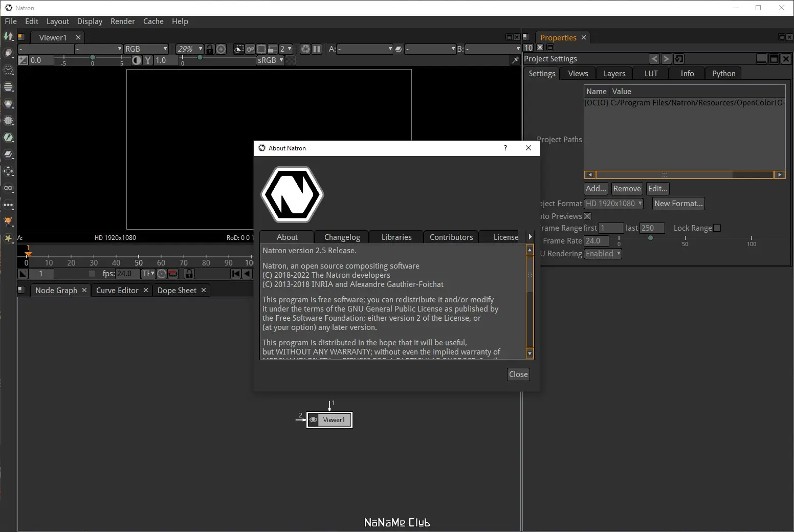Open the Views nodes toolbar icon

[8, 188]
